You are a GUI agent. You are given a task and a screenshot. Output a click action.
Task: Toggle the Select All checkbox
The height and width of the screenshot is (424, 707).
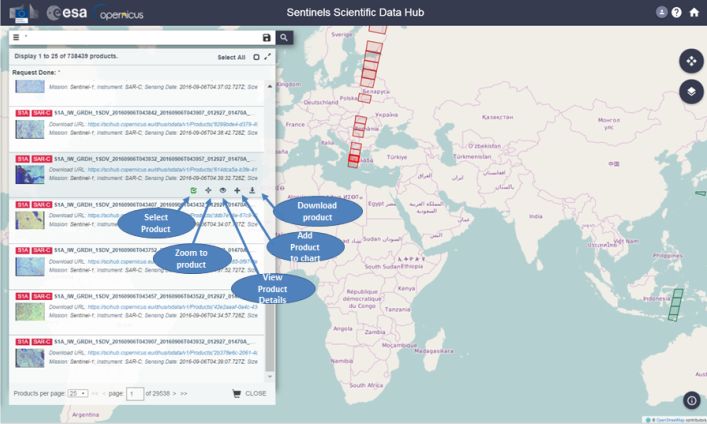[x=256, y=57]
